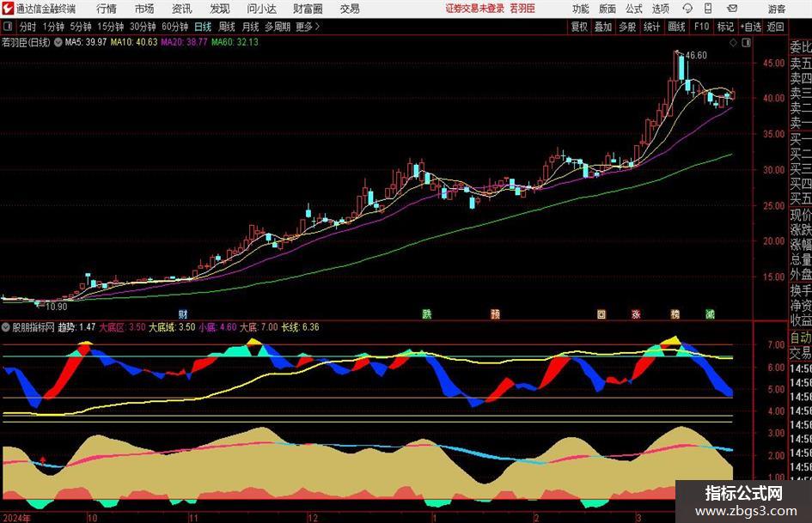Open the 市场 menu
The height and width of the screenshot is (523, 812).
click(144, 9)
